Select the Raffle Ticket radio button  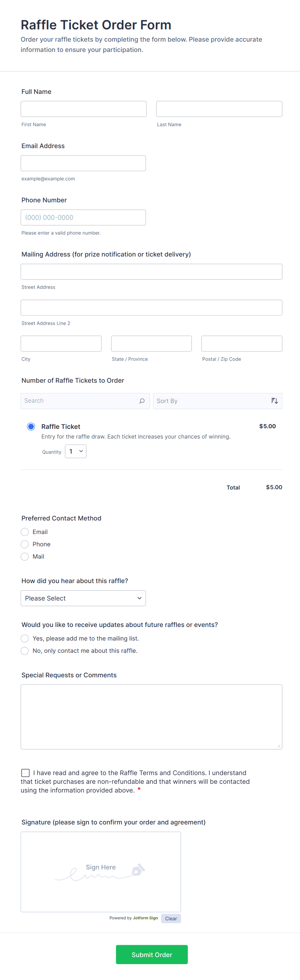[x=31, y=427]
